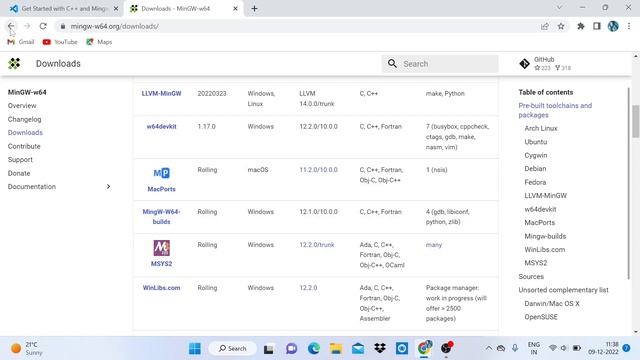Open Downloads in the left sidebar
640x360 pixels.
point(25,133)
